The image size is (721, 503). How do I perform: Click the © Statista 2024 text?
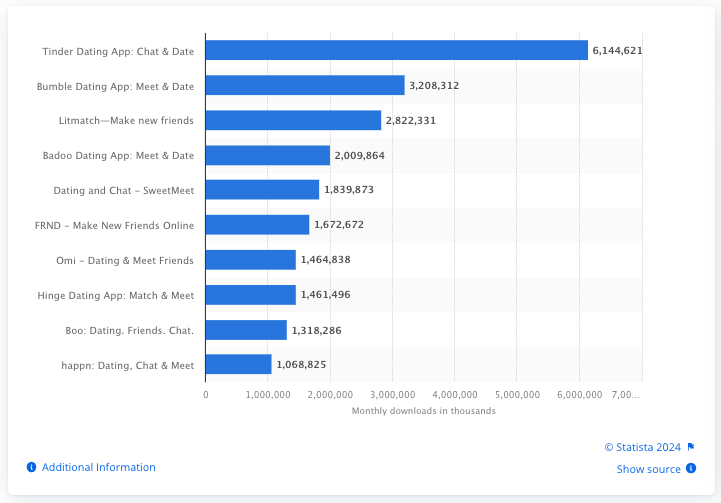point(643,447)
